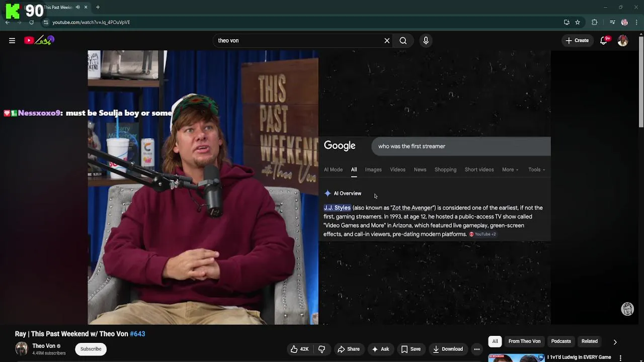Open the YouTube guide hamburger menu
This screenshot has width=644, height=362.
pyautogui.click(x=12, y=41)
